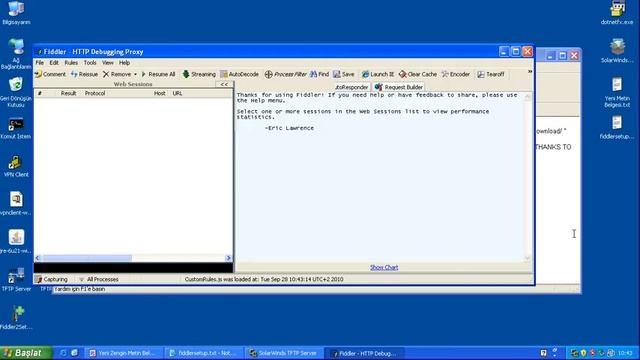Select the jre-6u21 installer desktop icon
640x360 pixels.
point(16,242)
